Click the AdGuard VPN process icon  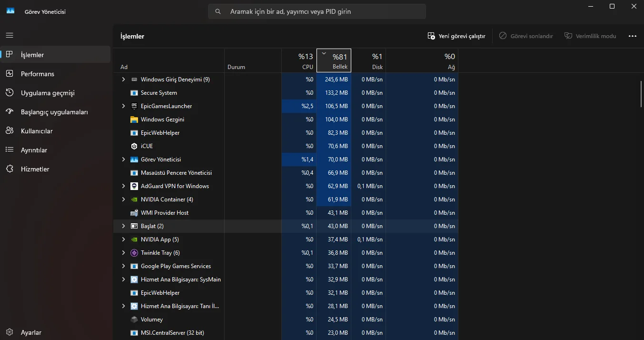[x=134, y=186]
